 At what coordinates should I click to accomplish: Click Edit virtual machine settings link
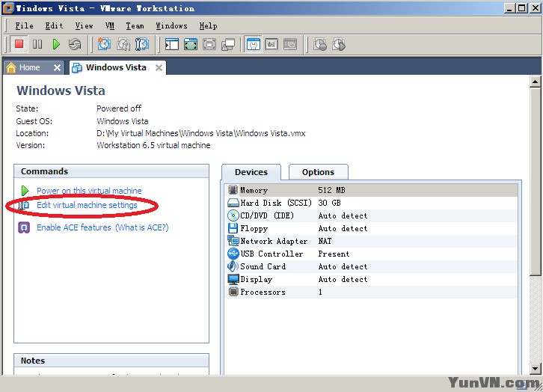point(87,205)
